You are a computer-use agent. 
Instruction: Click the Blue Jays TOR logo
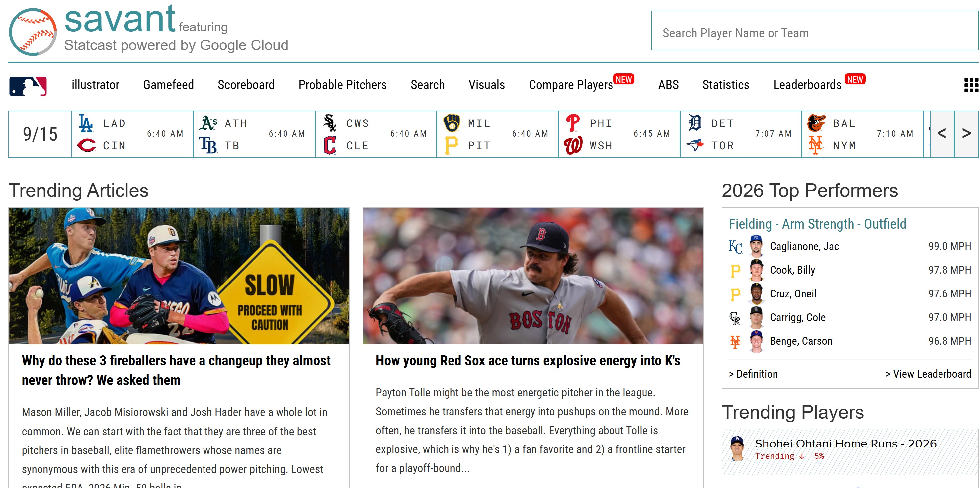[695, 145]
